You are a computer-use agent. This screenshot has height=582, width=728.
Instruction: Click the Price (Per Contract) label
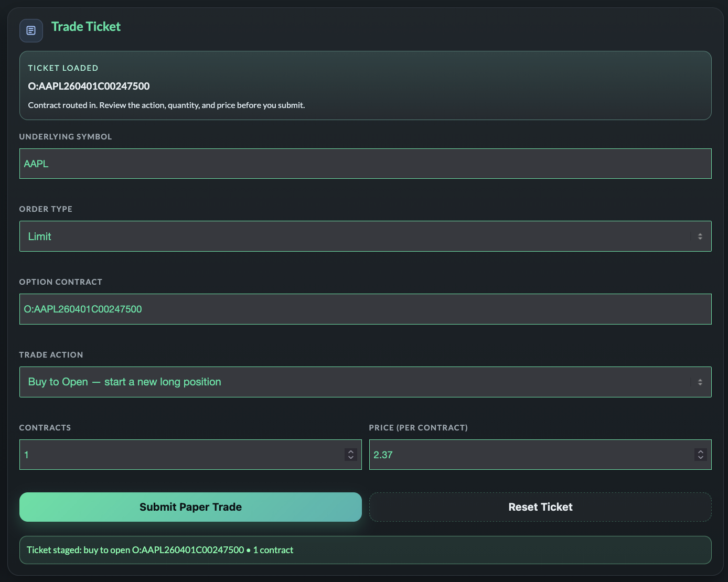(418, 428)
